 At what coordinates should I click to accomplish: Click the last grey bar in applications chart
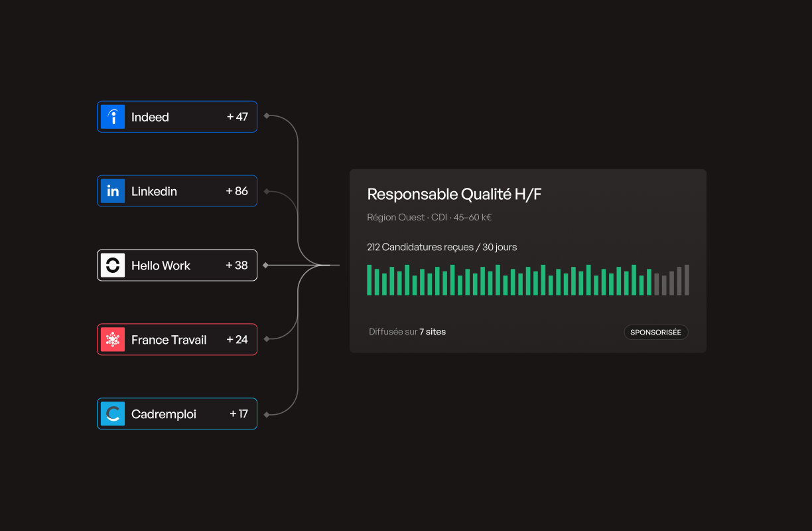point(687,279)
